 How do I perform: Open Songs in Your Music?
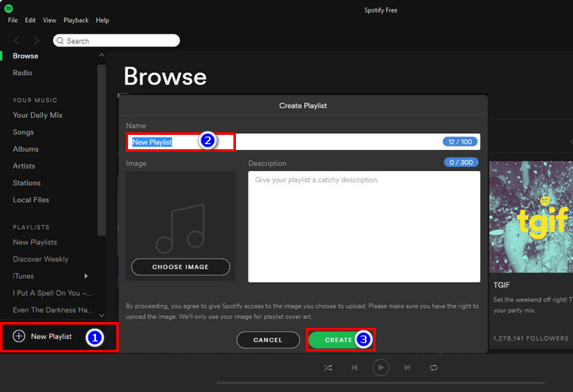click(24, 132)
